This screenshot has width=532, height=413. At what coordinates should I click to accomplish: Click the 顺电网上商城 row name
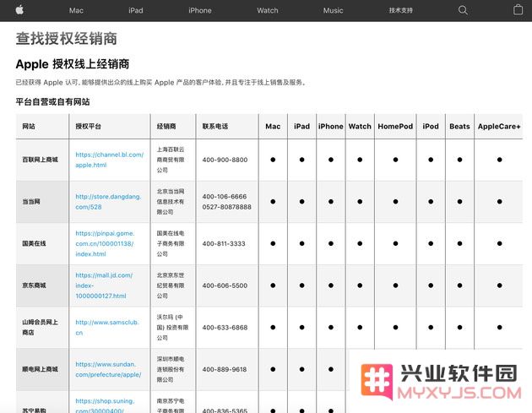[x=40, y=369]
